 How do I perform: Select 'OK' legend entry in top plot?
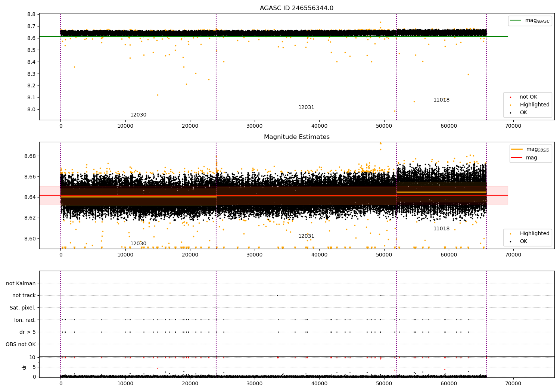[523, 113]
